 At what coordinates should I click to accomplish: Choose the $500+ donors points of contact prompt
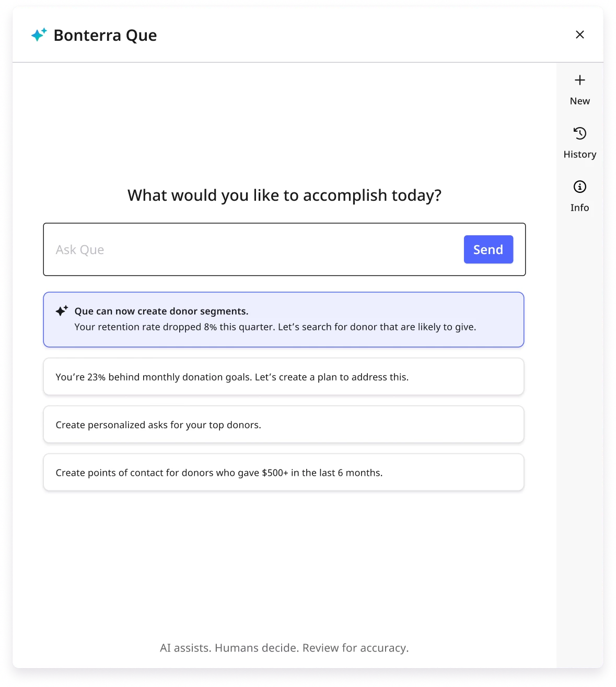pos(284,472)
